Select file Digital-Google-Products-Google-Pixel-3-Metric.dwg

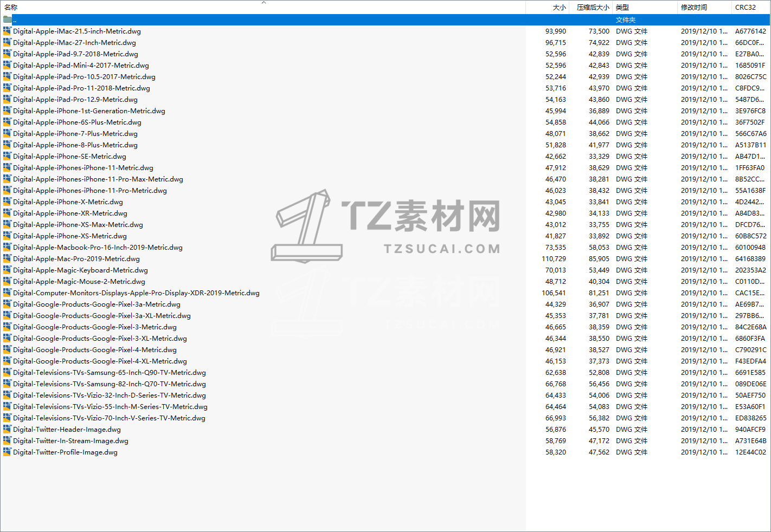(x=95, y=327)
